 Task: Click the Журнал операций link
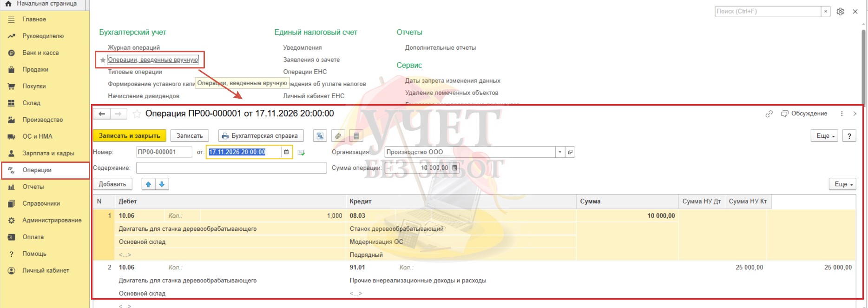coord(134,48)
